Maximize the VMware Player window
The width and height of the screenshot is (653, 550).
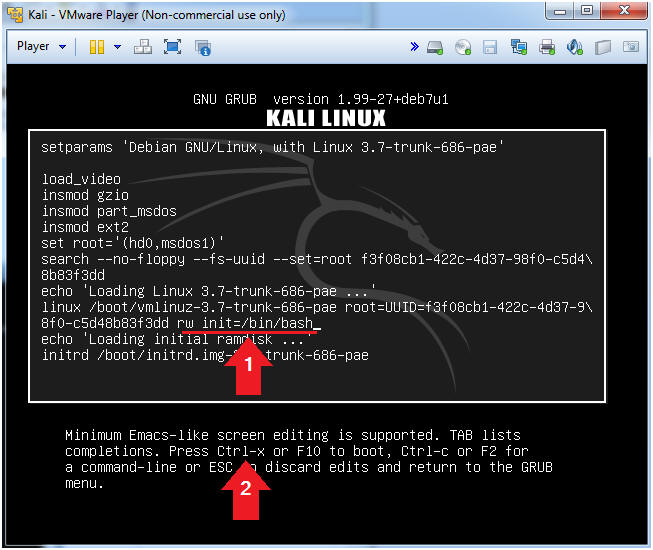point(587,10)
